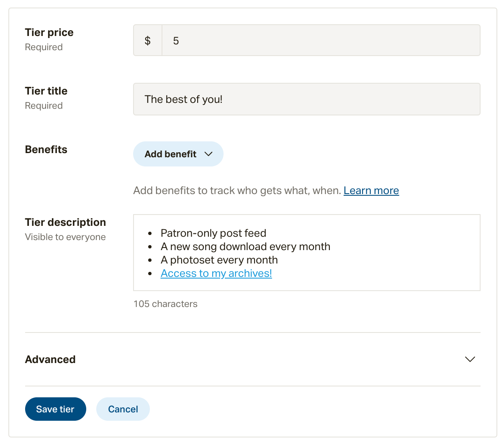The width and height of the screenshot is (504, 445).
Task: Focus the Tier price field showing 5
Action: click(x=321, y=41)
